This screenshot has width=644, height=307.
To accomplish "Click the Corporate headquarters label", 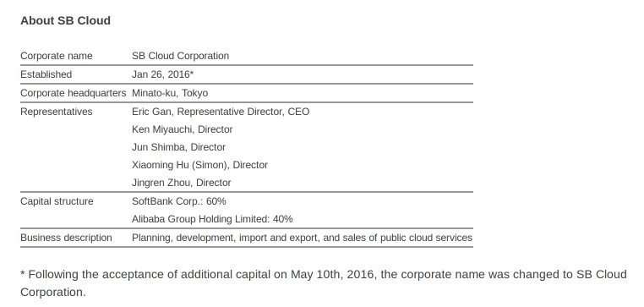I will (74, 93).
